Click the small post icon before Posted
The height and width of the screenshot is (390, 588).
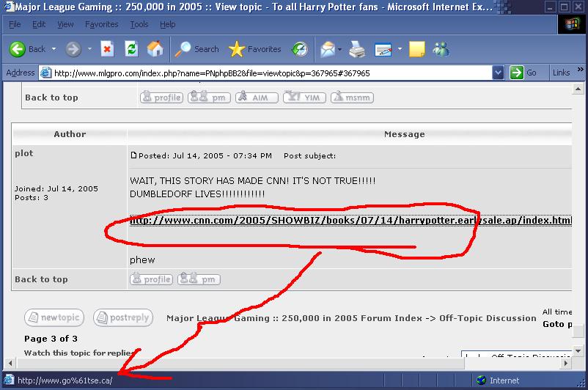[x=133, y=155]
